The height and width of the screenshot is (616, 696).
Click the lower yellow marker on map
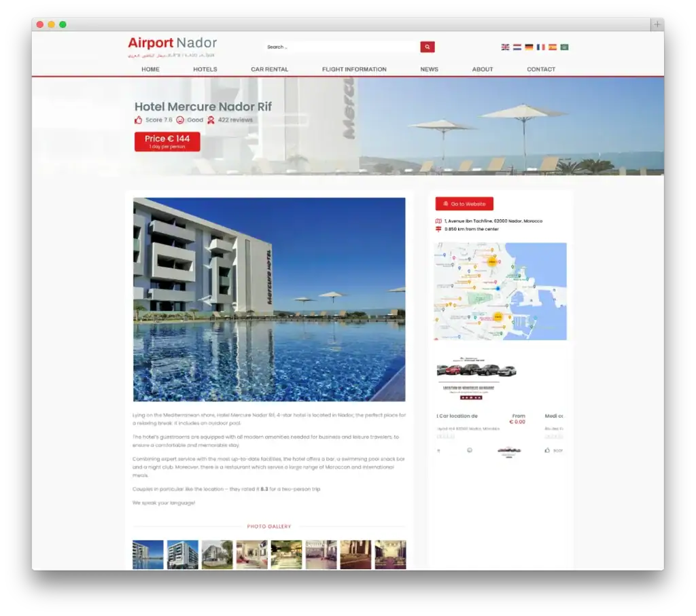[498, 316]
